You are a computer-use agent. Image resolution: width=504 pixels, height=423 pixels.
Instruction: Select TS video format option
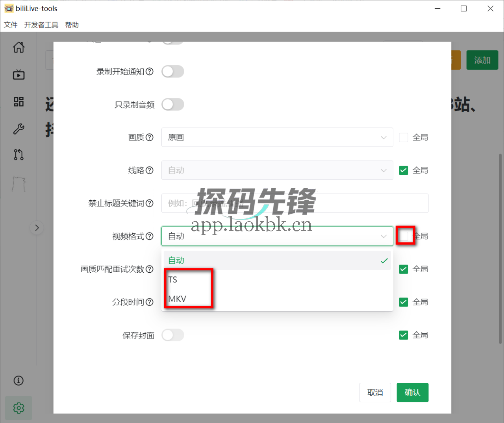click(x=277, y=279)
